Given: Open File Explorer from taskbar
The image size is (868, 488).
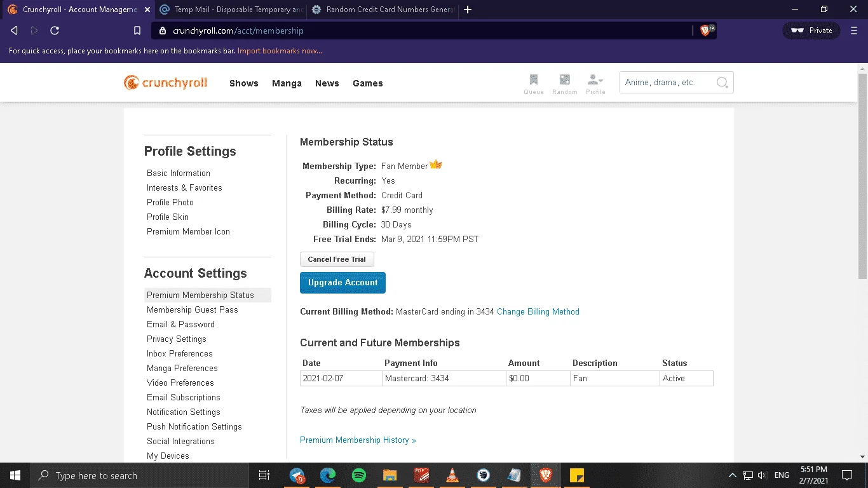Looking at the screenshot, I should tap(390, 475).
